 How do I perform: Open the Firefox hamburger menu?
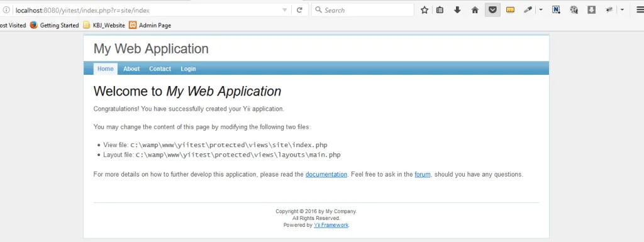tap(640, 10)
